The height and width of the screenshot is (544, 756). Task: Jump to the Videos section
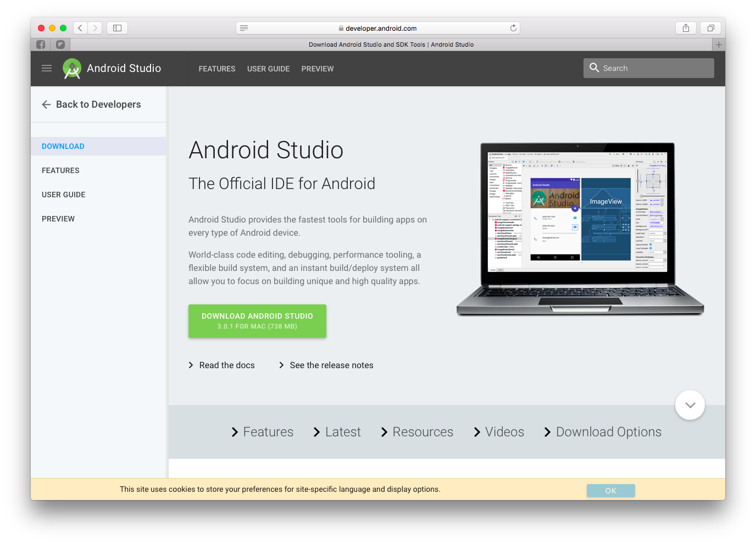pyautogui.click(x=499, y=432)
